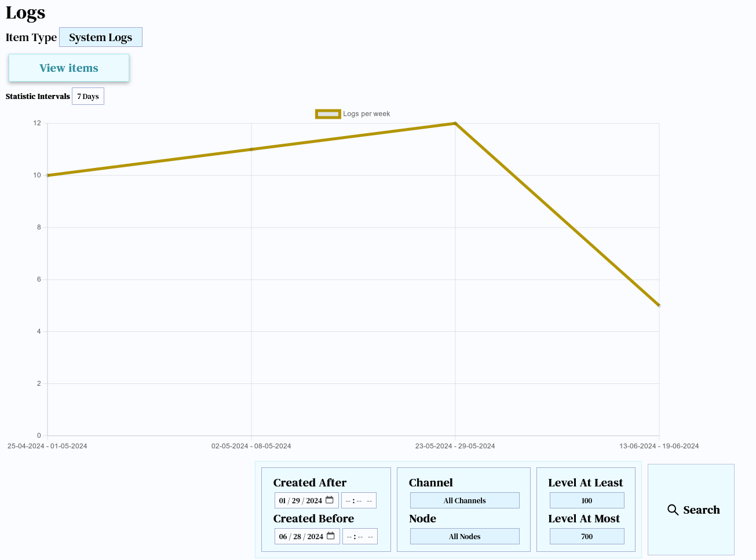Viewport: 756px width, 560px height.
Task: Click the x-axis label 25-04-2024 - 01-05-2024
Action: pos(48,446)
